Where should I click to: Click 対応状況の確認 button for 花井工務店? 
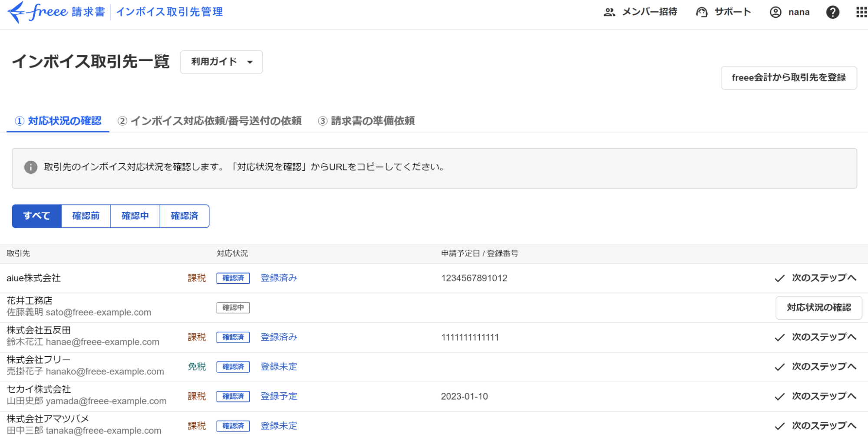tap(818, 308)
